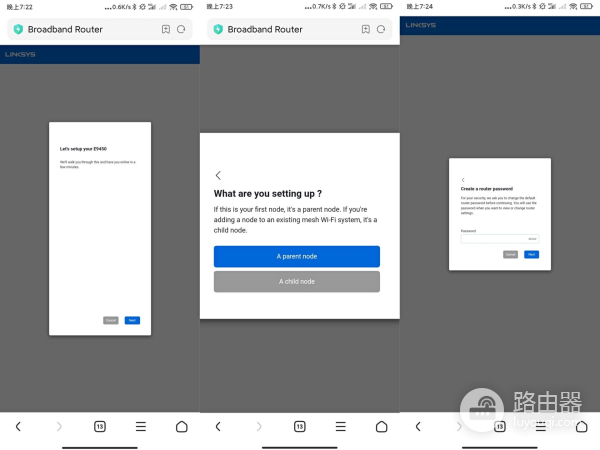Bookmark the page in the left screen's address bar
Image resolution: width=600 pixels, height=450 pixels.
point(165,30)
